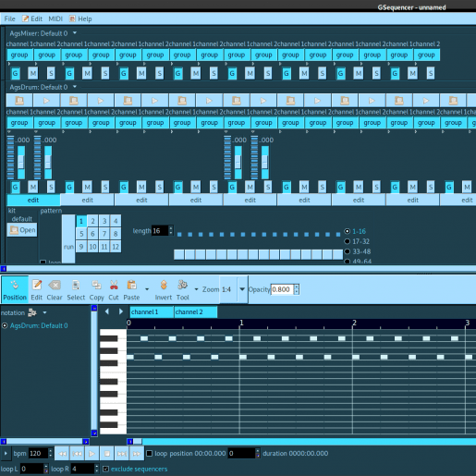Image resolution: width=476 pixels, height=476 pixels.
Task: Select the 17-32 pattern range radio button
Action: click(348, 241)
